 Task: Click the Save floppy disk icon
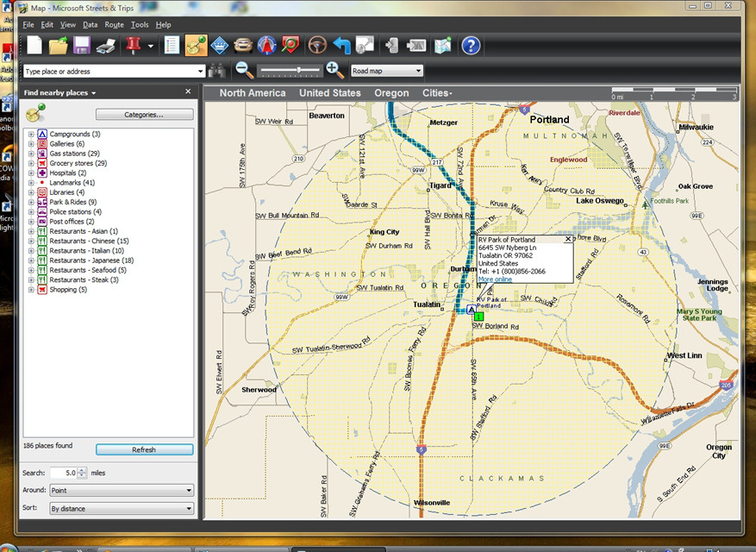point(82,46)
